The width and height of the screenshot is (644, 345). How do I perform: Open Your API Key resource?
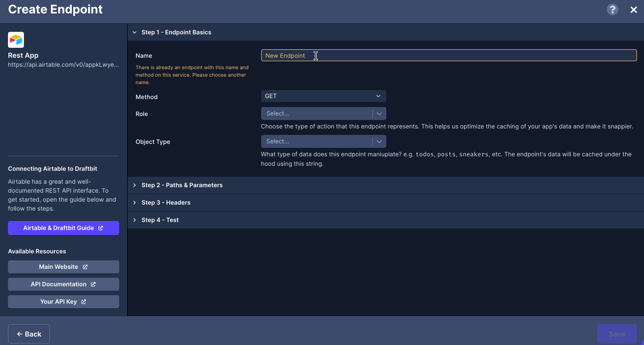tap(63, 302)
